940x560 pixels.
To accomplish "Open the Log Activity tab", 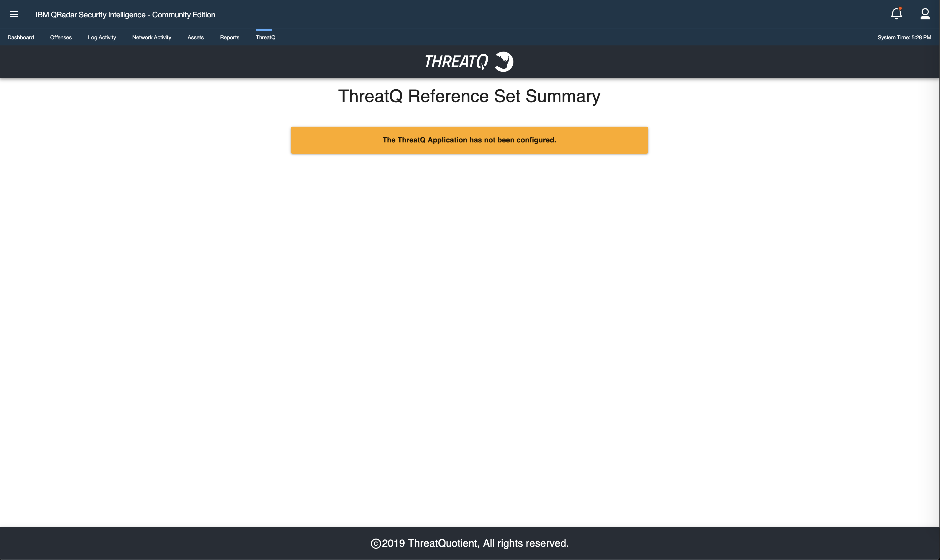I will 102,37.
